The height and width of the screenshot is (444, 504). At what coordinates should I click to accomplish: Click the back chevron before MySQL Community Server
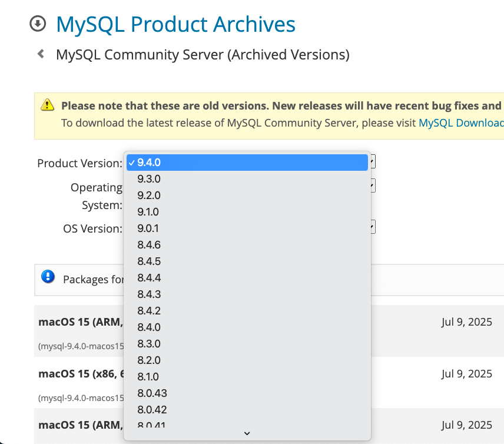[x=41, y=54]
